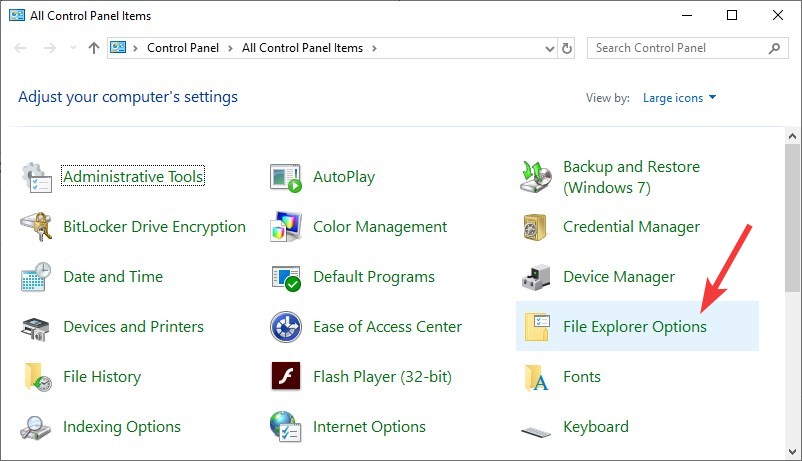The width and height of the screenshot is (802, 461).
Task: Click the vertical scrollbar thumb
Action: (x=792, y=218)
